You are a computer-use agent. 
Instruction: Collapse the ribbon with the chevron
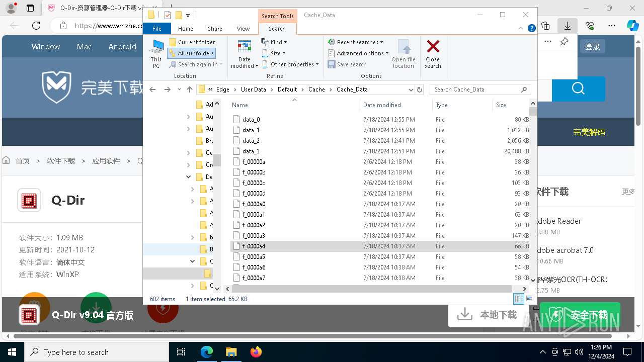pyautogui.click(x=522, y=29)
